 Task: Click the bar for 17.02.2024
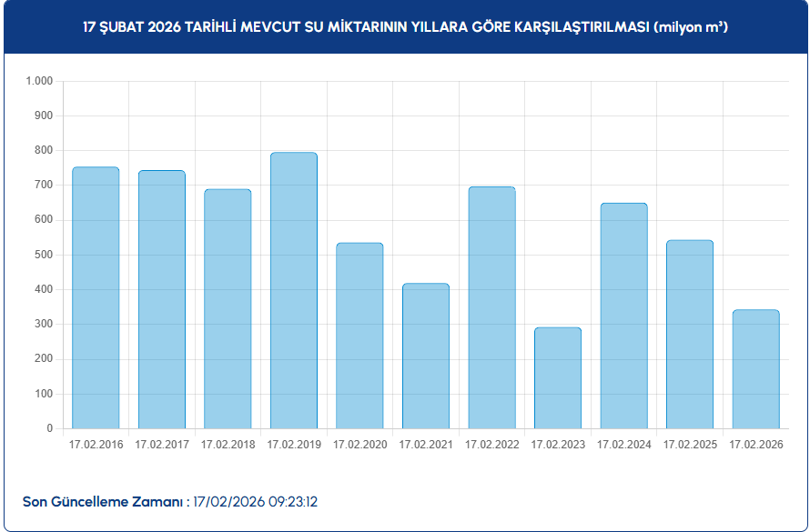click(623, 316)
